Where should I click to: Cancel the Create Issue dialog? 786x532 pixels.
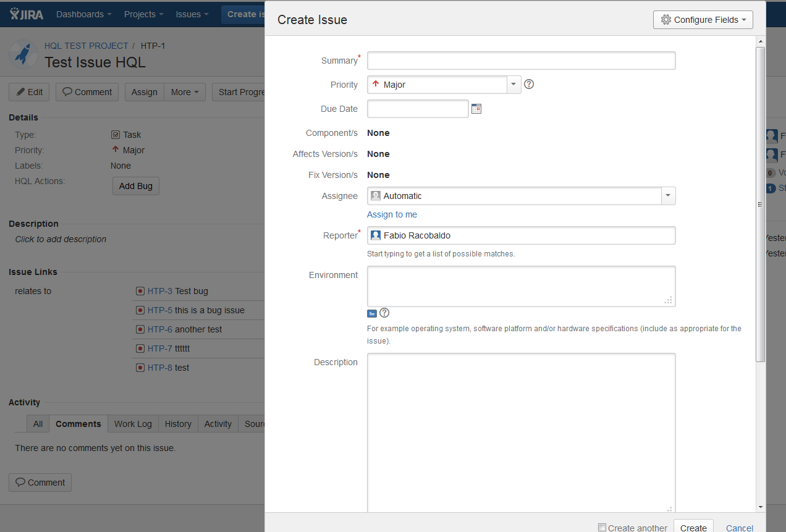coord(739,528)
